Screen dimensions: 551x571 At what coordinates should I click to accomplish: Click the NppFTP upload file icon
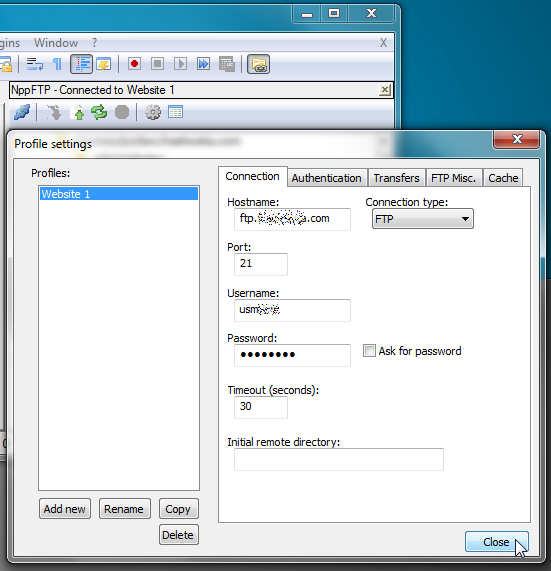pos(77,113)
